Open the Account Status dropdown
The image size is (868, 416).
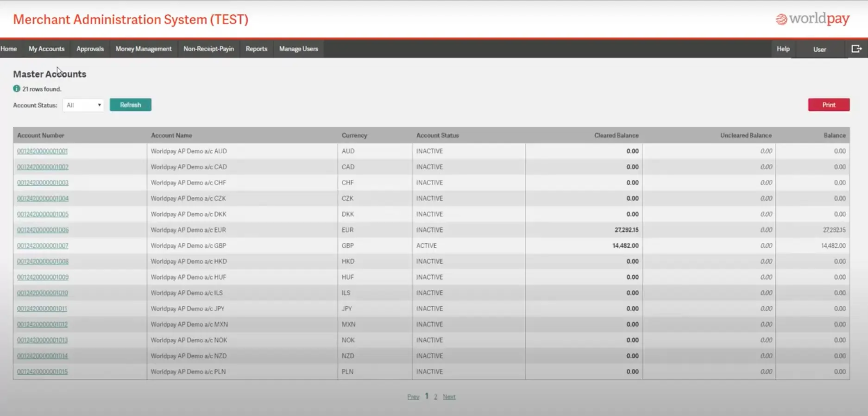tap(83, 105)
